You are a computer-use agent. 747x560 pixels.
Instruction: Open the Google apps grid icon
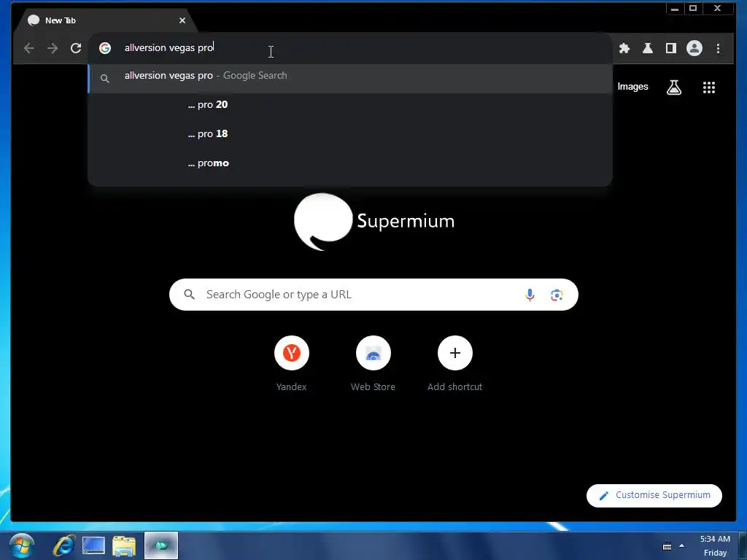[x=709, y=87]
